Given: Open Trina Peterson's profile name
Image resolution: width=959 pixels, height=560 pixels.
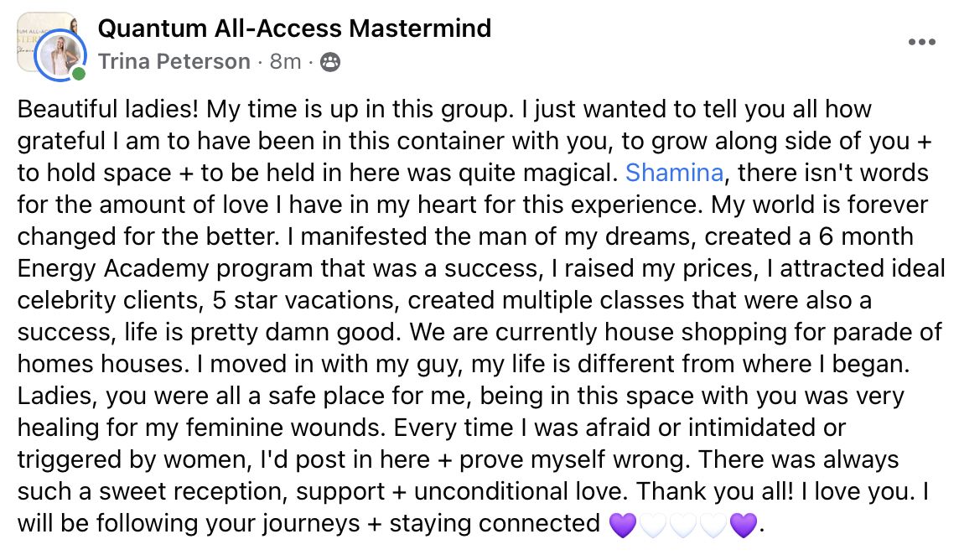Looking at the screenshot, I should coord(174,61).
